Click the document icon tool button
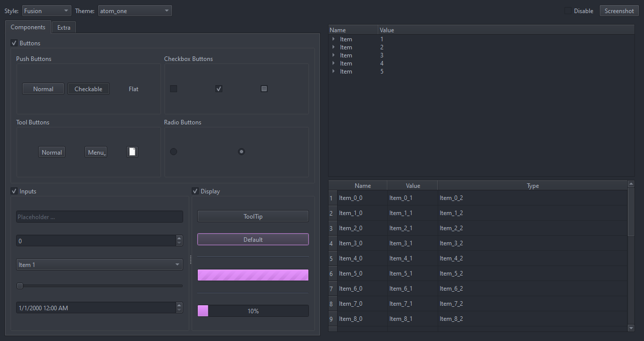The height and width of the screenshot is (341, 644). pyautogui.click(x=132, y=152)
